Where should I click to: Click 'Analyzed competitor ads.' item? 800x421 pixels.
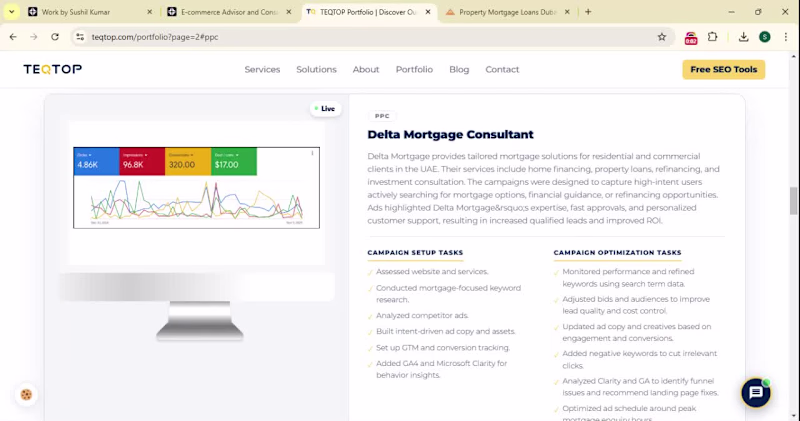point(422,315)
